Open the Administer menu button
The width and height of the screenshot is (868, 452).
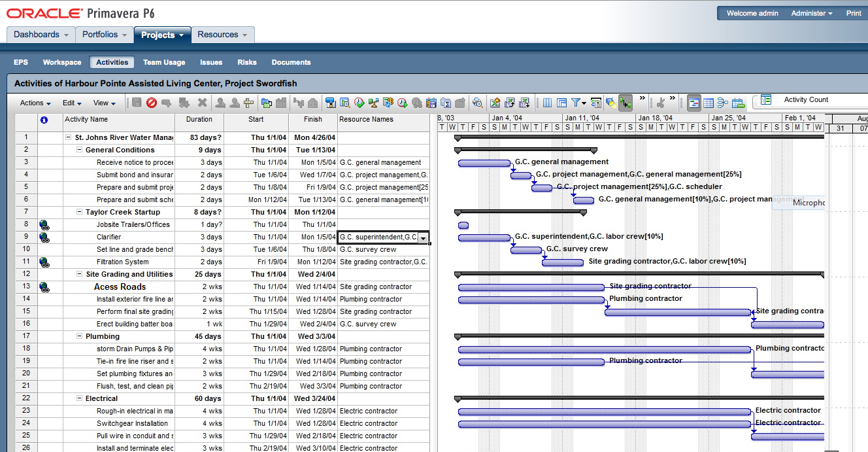[812, 13]
